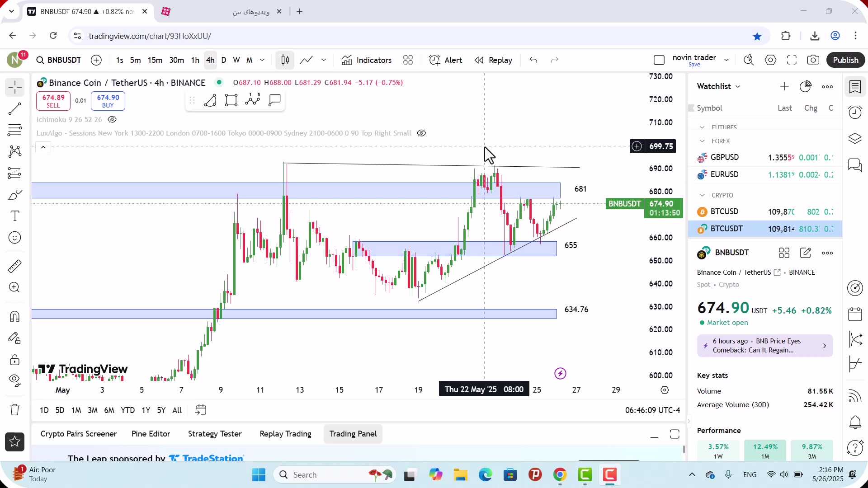868x488 pixels.
Task: Collapse the FOREX watchlist section
Action: pos(702,141)
